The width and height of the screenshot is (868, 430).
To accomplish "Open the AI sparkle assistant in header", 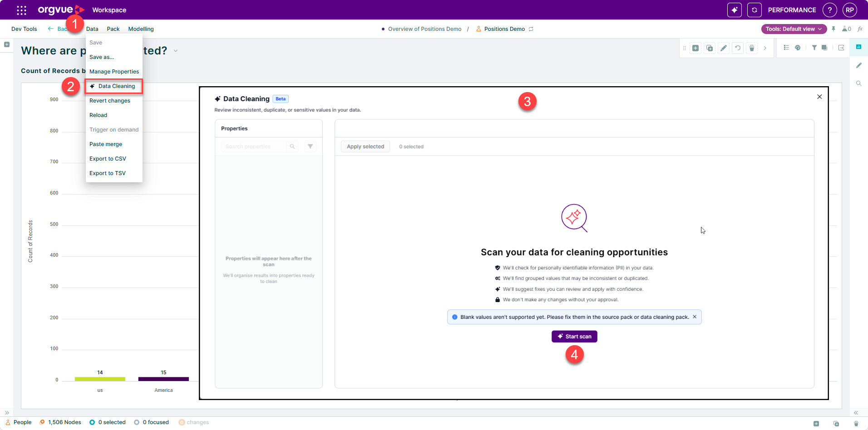I will [734, 10].
